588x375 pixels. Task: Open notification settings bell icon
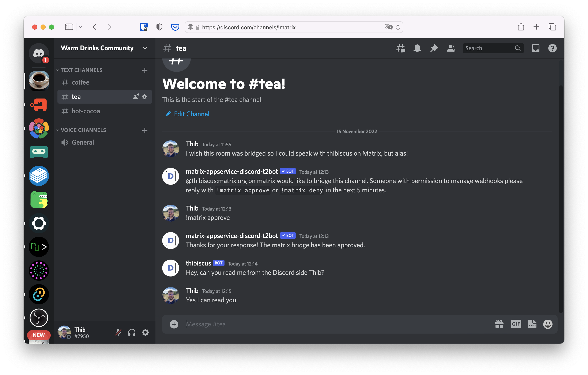[x=417, y=48]
